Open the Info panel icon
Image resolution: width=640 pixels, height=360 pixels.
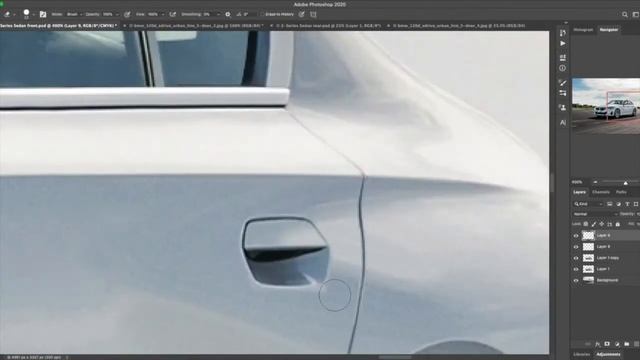pyautogui.click(x=563, y=68)
